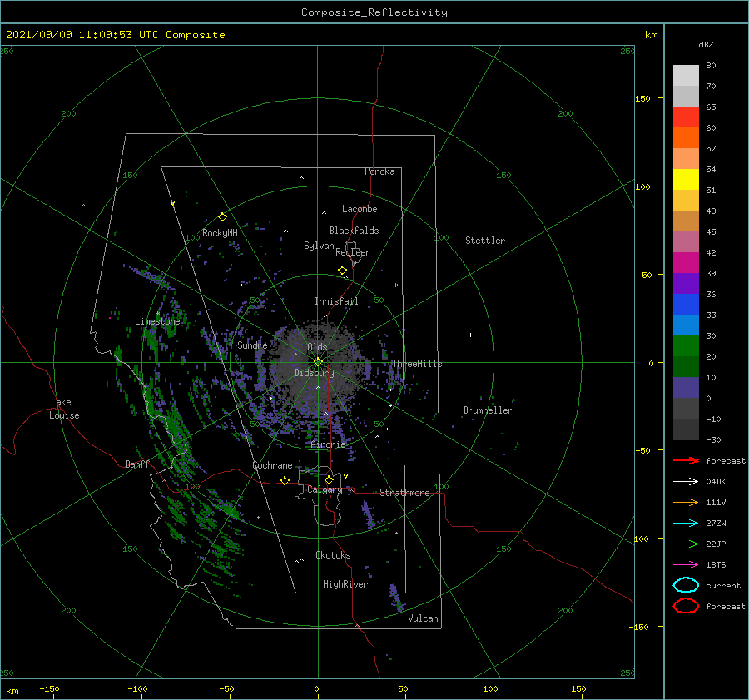Click the 04DK legend label

(716, 482)
